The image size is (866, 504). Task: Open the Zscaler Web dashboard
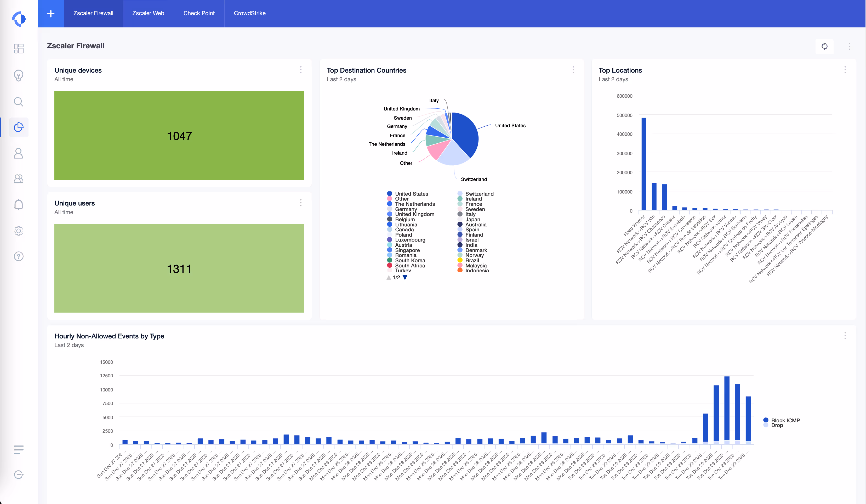pos(148,13)
